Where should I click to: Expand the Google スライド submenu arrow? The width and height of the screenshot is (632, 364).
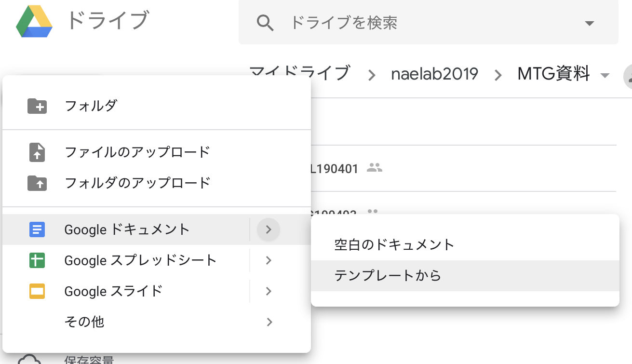point(269,291)
